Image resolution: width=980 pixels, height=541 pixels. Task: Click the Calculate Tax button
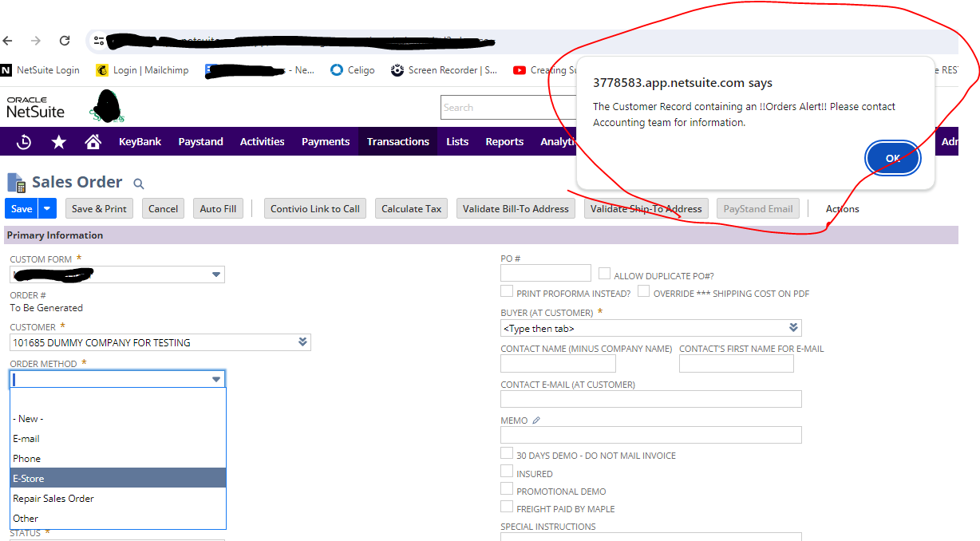click(x=411, y=209)
